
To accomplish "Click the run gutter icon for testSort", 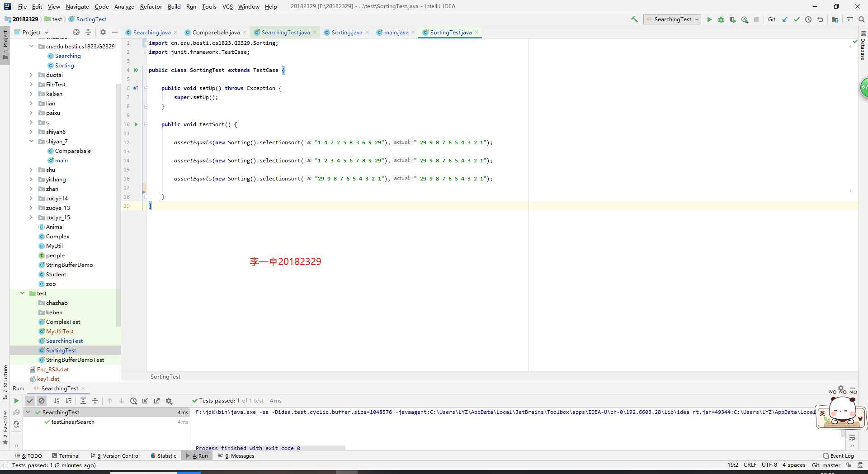I will (x=136, y=124).
